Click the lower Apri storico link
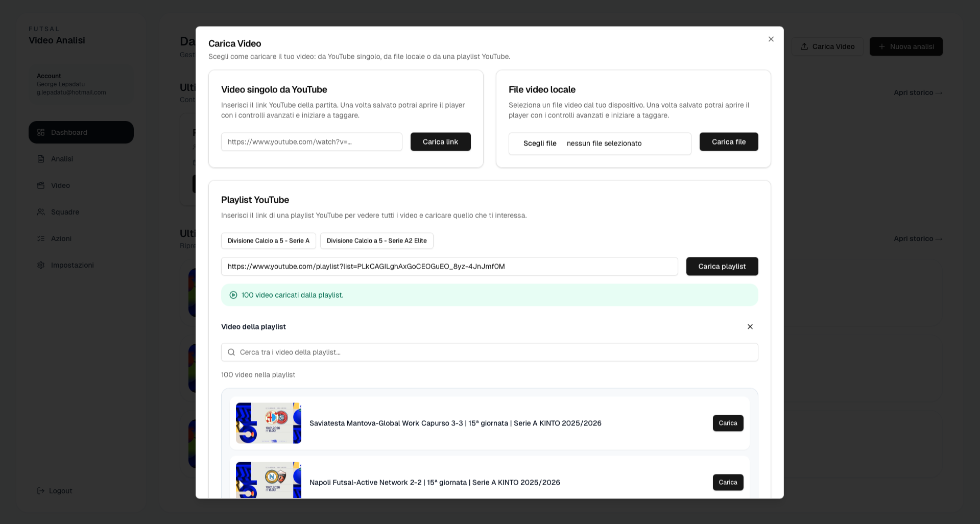The width and height of the screenshot is (980, 524). point(918,239)
